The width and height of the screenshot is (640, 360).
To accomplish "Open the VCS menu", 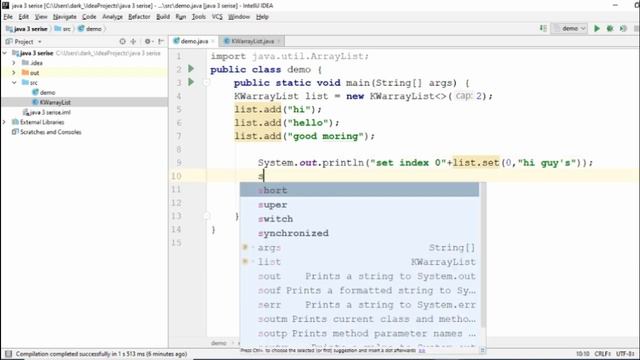I will 217,17.
